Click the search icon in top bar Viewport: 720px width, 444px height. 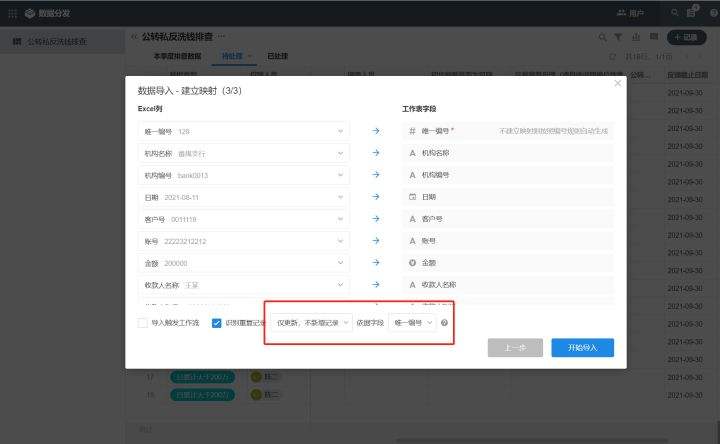[x=675, y=13]
